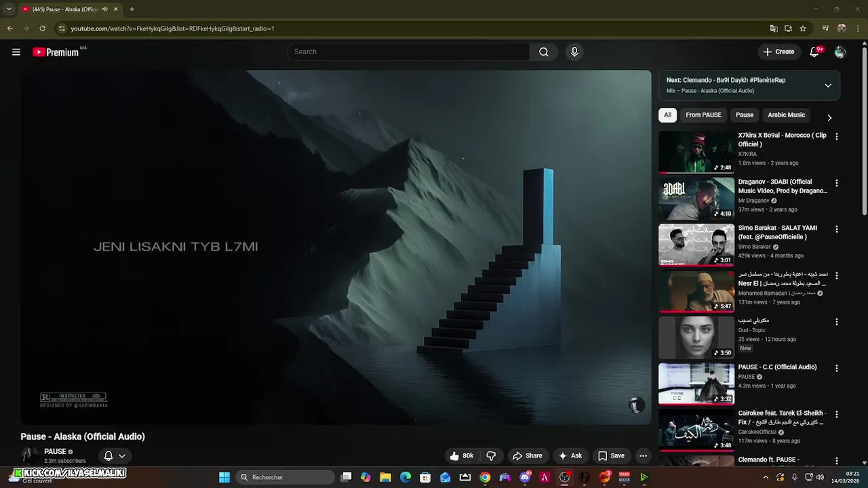Screen dimensions: 868x488
Task: Open Discord from the taskbar
Action: pyautogui.click(x=525, y=478)
